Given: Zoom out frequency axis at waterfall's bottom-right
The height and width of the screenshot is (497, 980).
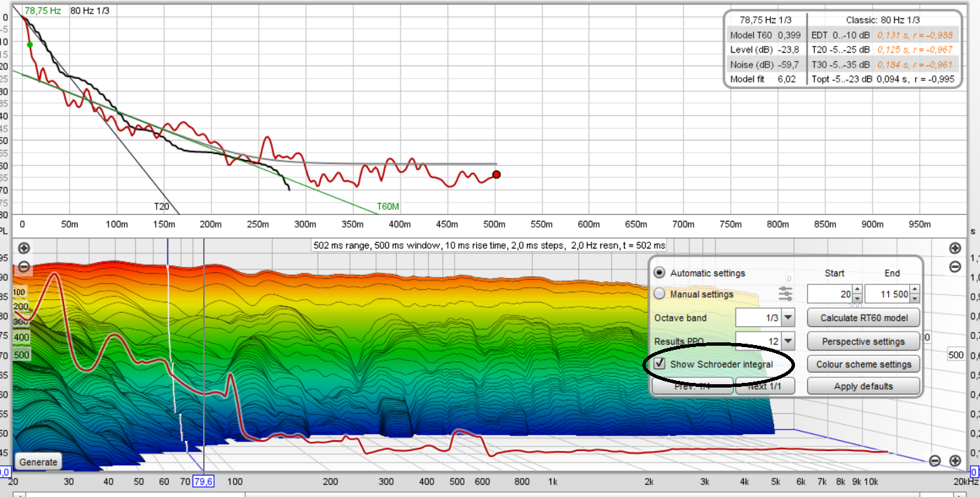Looking at the screenshot, I should click(935, 461).
